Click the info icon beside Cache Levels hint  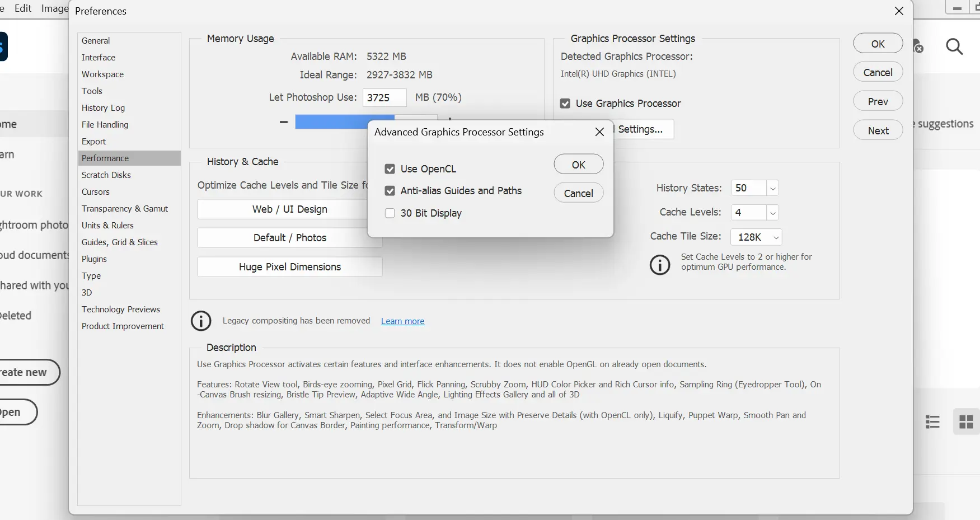click(660, 264)
